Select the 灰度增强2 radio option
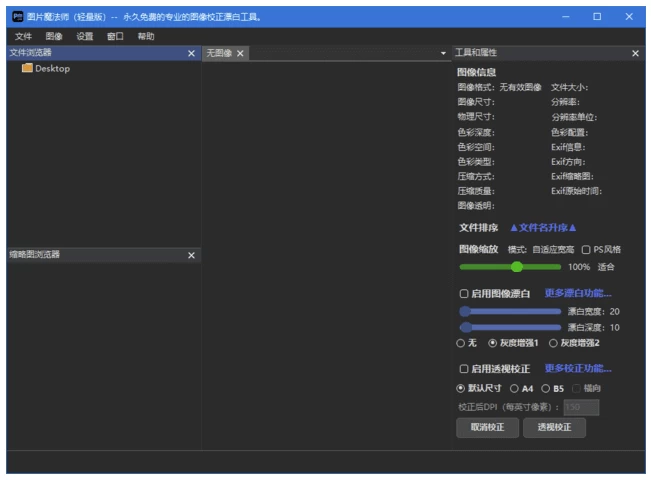 [x=553, y=343]
